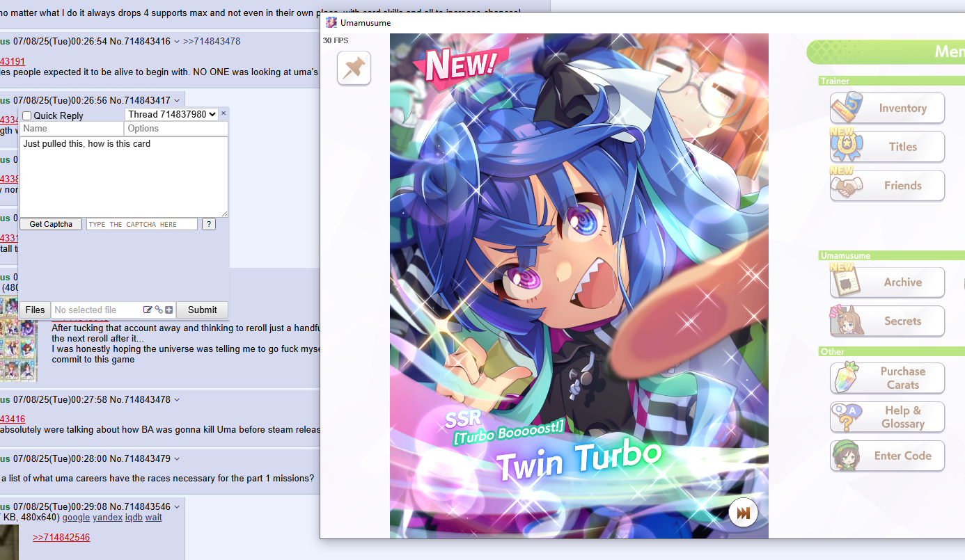Viewport: 965px width, 560px height.
Task: Click the captcha text input field
Action: [142, 224]
